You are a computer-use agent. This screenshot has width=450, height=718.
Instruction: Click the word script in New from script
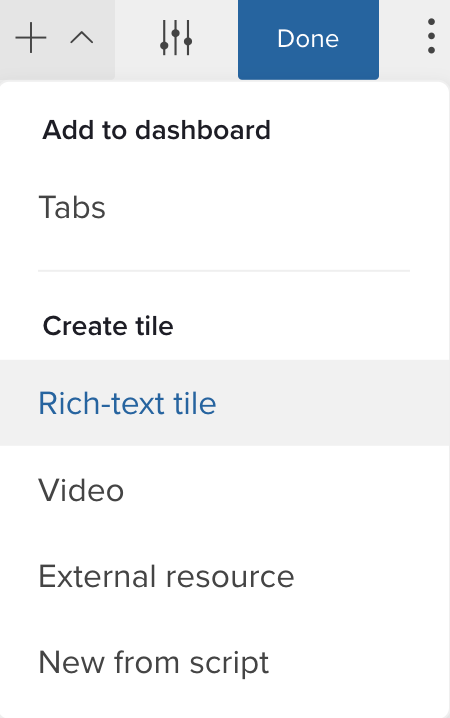coord(229,664)
